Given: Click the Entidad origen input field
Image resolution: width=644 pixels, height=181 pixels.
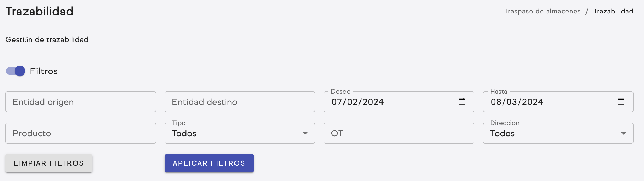Looking at the screenshot, I should point(80,102).
